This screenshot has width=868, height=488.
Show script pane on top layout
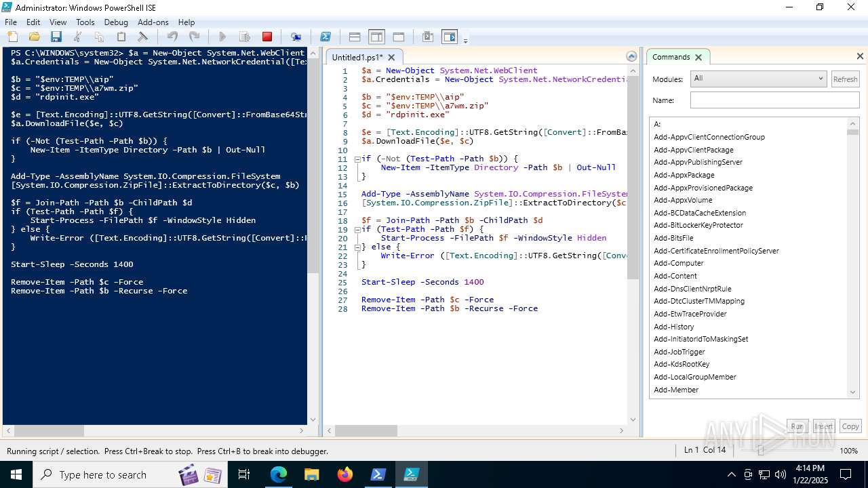tap(354, 37)
